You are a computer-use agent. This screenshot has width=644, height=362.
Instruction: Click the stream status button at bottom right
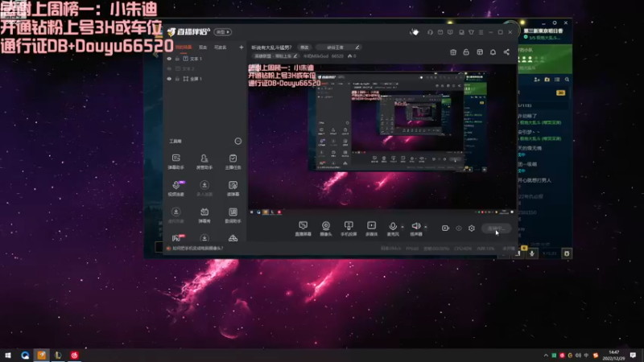(496, 228)
